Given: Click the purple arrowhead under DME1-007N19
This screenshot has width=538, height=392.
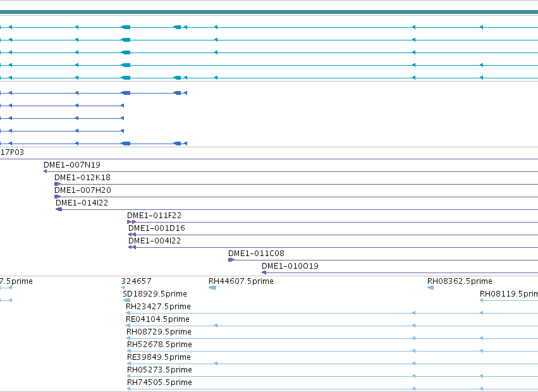Looking at the screenshot, I should coord(46,171).
